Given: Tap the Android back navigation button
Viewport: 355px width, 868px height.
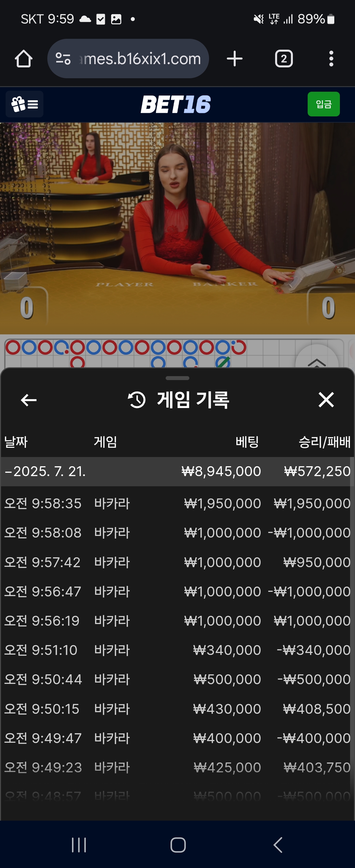Looking at the screenshot, I should [277, 845].
